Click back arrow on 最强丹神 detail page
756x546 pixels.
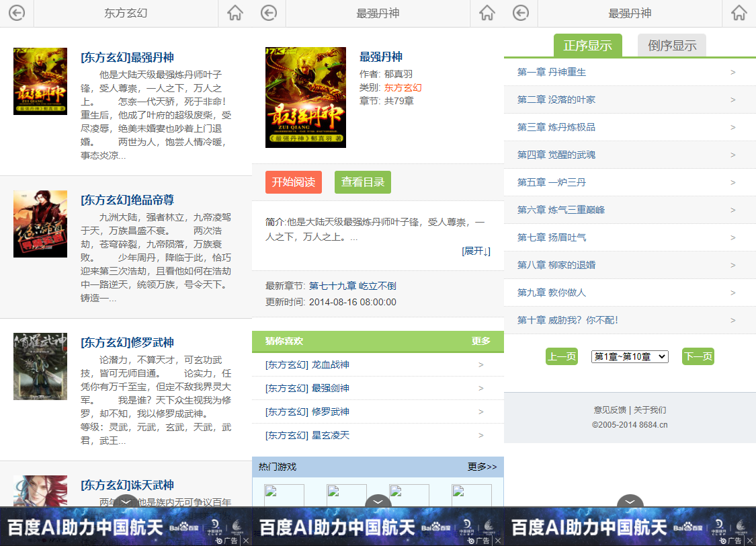pos(269,13)
